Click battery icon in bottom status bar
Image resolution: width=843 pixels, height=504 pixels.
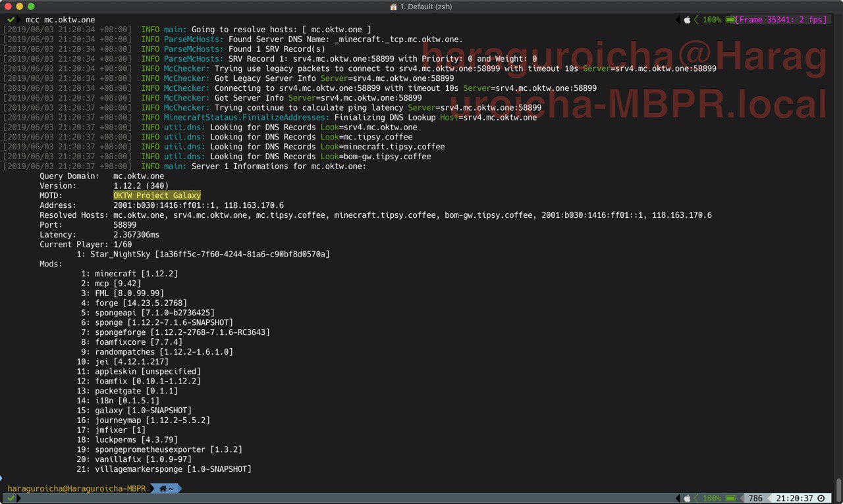(x=730, y=498)
